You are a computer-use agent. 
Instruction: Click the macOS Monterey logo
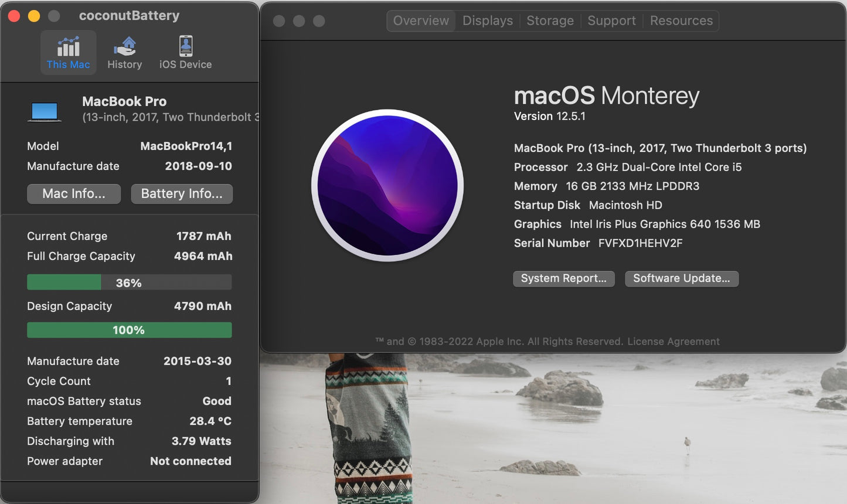[387, 185]
